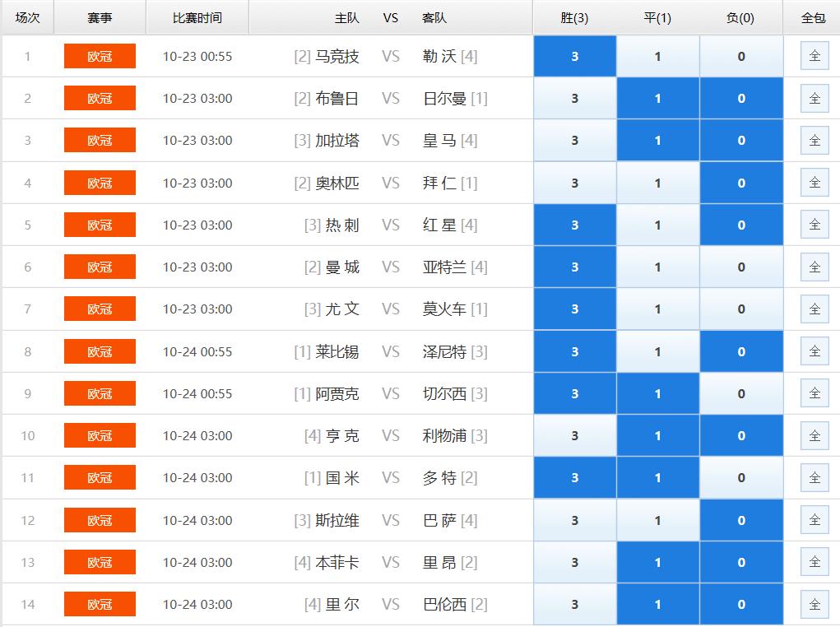Click 欧冠 league tag in row 8
Image resolution: width=840 pixels, height=627 pixels.
pyautogui.click(x=100, y=351)
